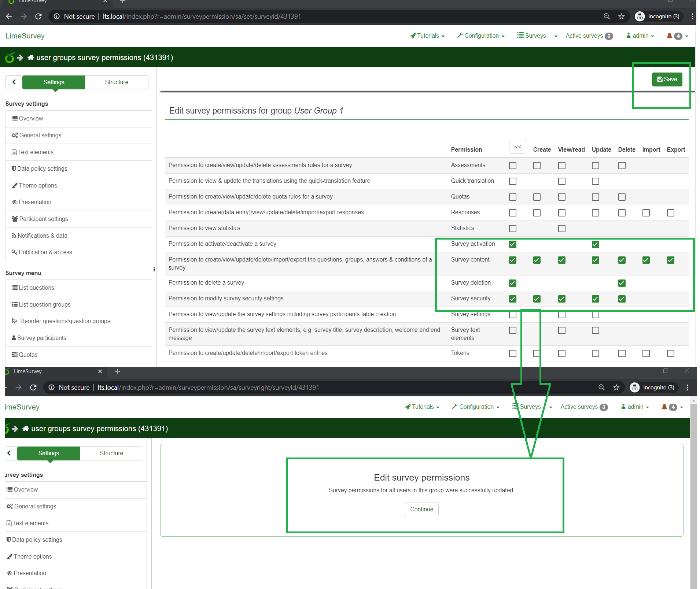Open General settings in sidebar
Viewport: 700px width, 589px height.
(x=40, y=135)
